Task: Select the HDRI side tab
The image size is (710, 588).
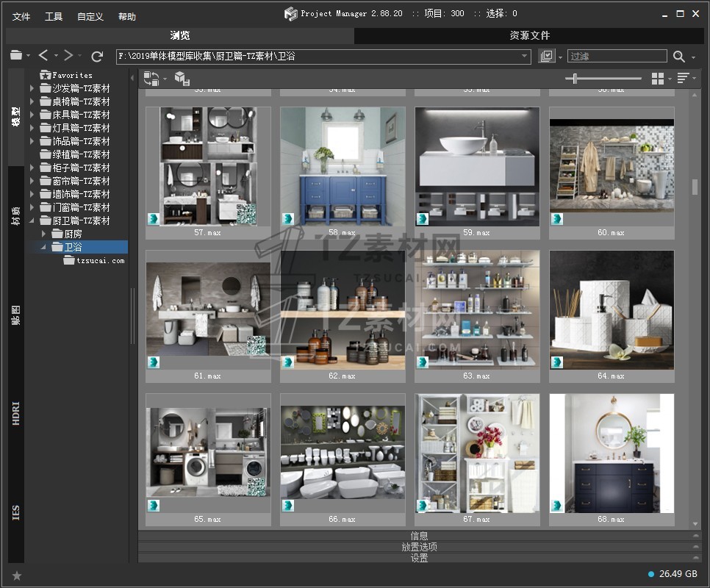Action: (16, 414)
